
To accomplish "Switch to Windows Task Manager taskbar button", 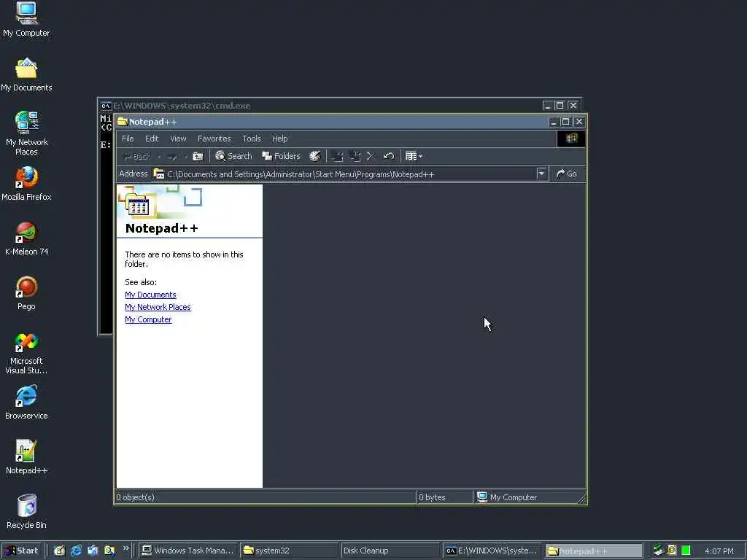I will click(x=187, y=551).
